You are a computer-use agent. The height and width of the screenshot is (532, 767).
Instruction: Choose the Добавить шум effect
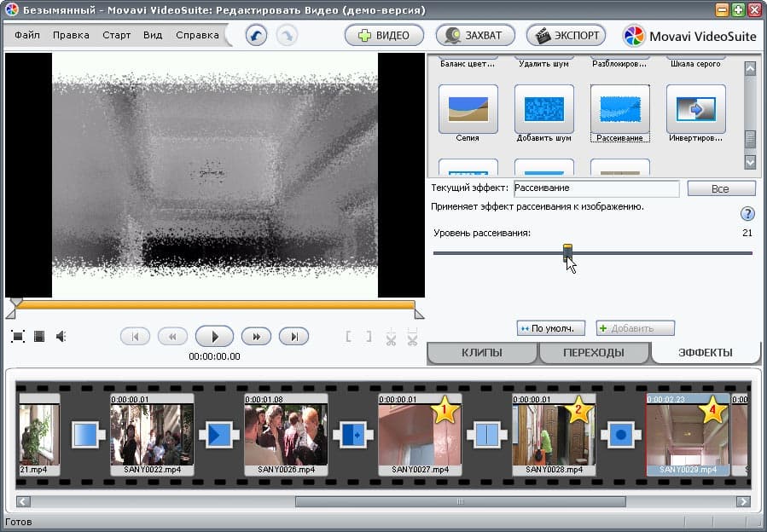pyautogui.click(x=543, y=109)
